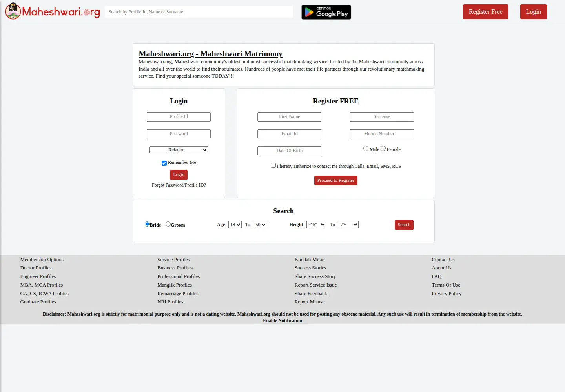Image resolution: width=565 pixels, height=392 pixels.
Task: Choose the Bride search option
Action: tap(147, 224)
